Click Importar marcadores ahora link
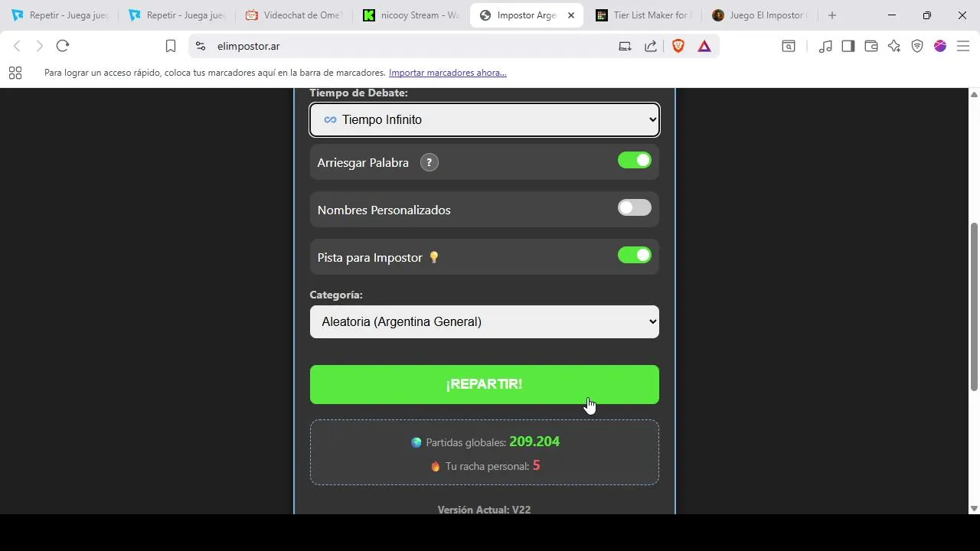Screen dimensions: 980x551 coord(448,73)
